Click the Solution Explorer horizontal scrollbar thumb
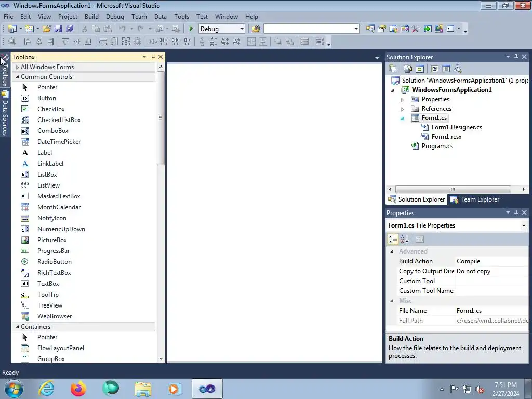Screen dimensions: 532x399 (x=453, y=189)
